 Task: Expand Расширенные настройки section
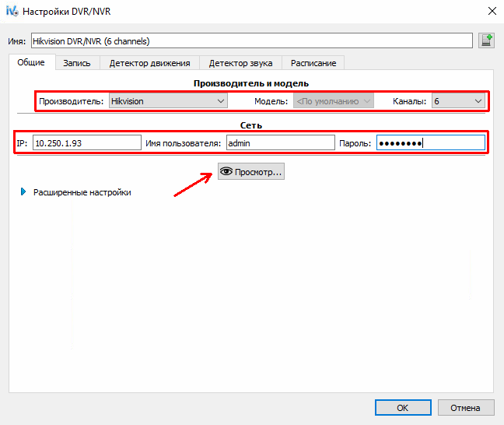click(x=76, y=192)
